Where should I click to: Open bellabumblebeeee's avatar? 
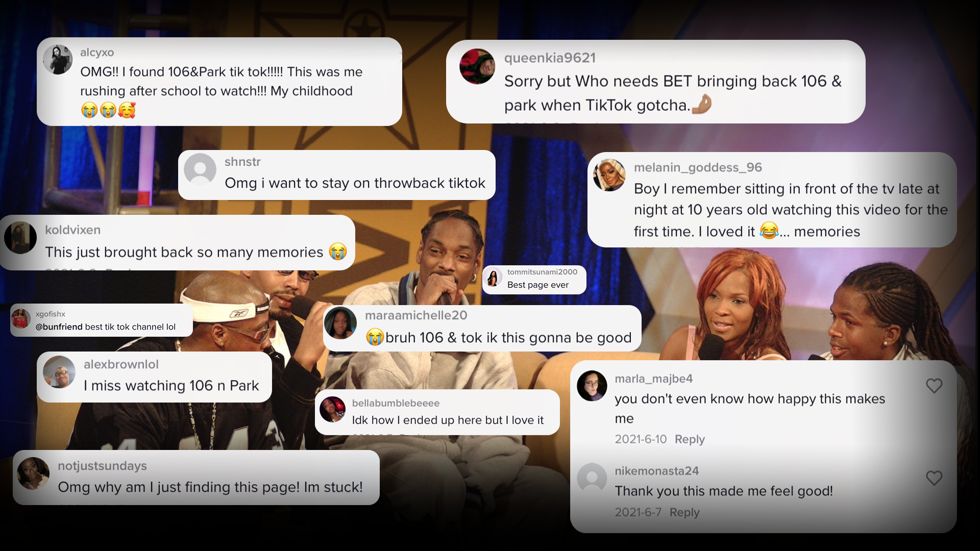click(332, 409)
